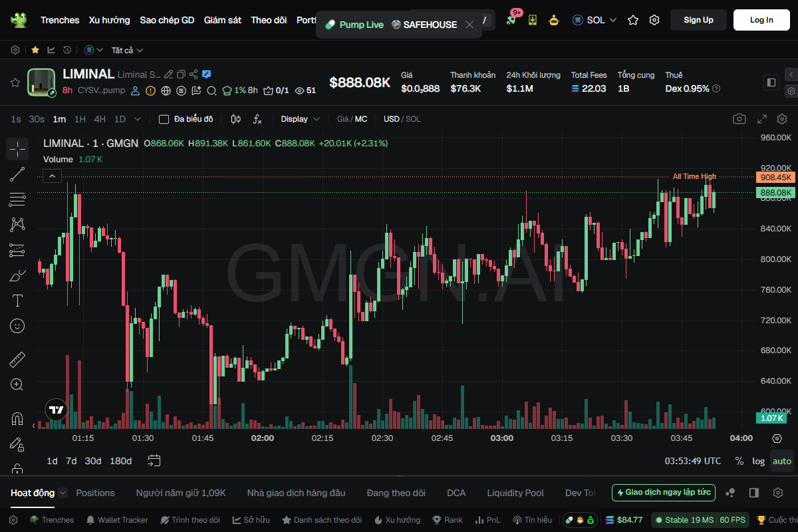
Task: Open the candlestick chart type selector
Action: pos(235,119)
